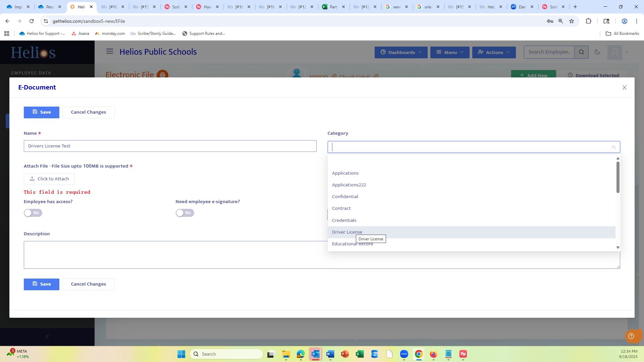Open Excel from the Windows taskbar
The image size is (644, 362).
[360, 354]
